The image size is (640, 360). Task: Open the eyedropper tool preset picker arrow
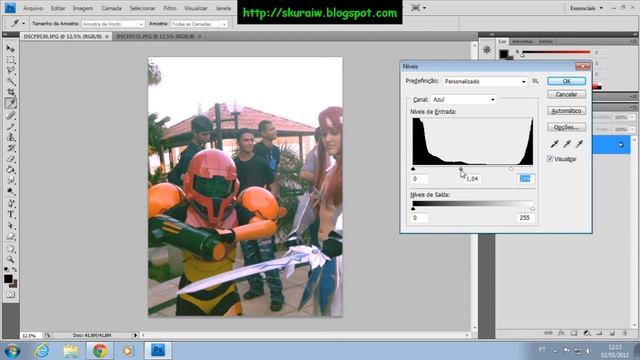(23, 24)
